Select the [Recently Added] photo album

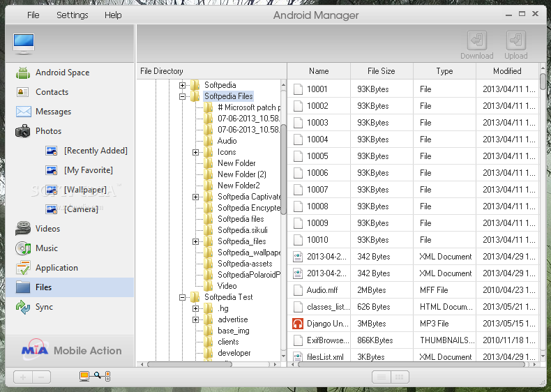coord(86,151)
